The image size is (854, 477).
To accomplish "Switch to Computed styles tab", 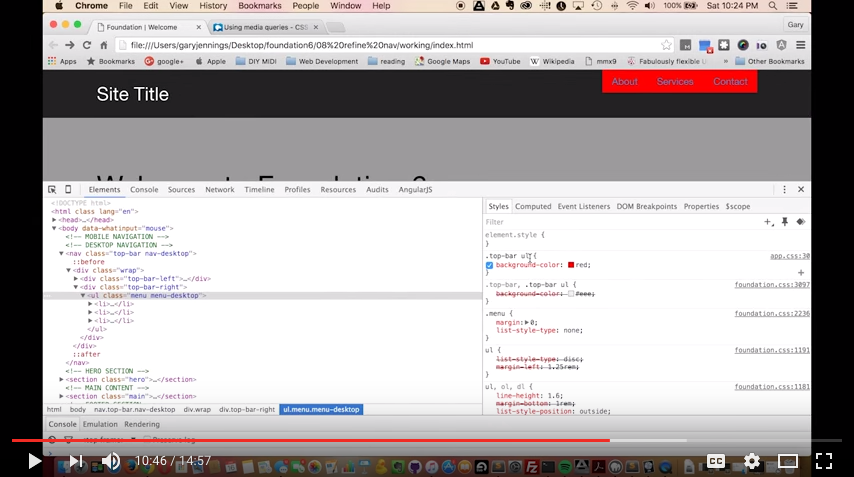I will pos(533,206).
